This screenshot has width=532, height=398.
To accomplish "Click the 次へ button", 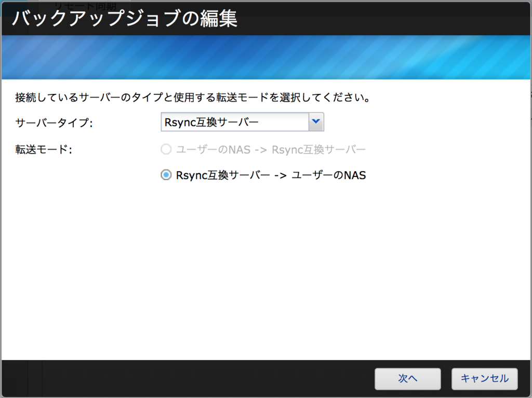I will click(407, 379).
